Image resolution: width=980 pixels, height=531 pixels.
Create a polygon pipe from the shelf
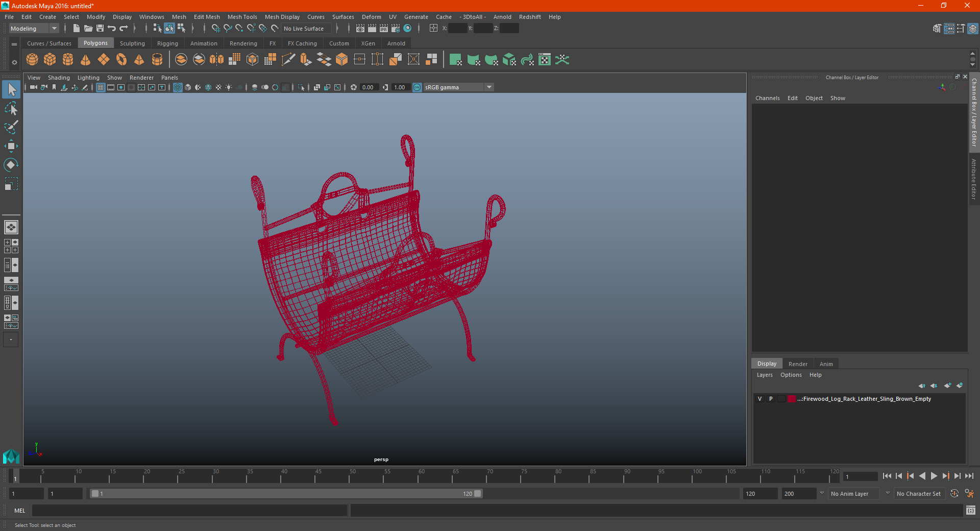157,60
